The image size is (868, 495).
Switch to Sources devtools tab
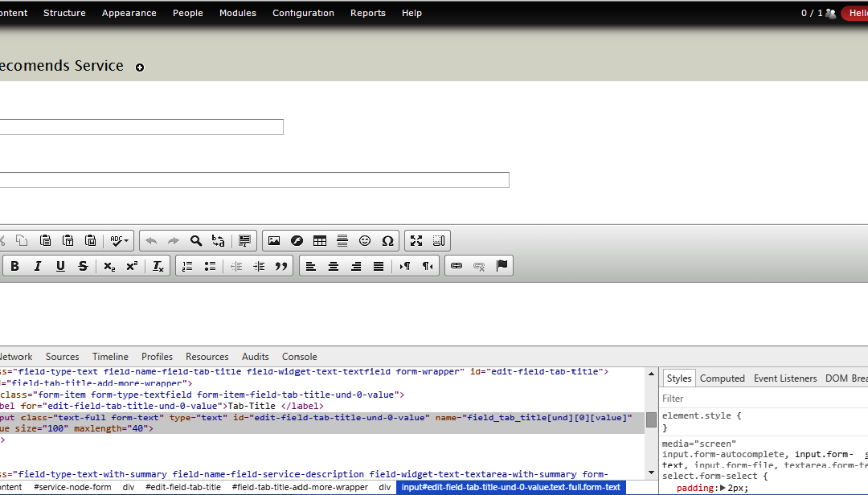(63, 357)
